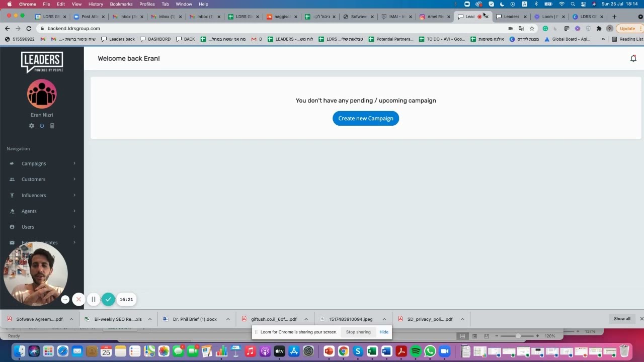Expand the Users navigation chevron

[74, 227]
